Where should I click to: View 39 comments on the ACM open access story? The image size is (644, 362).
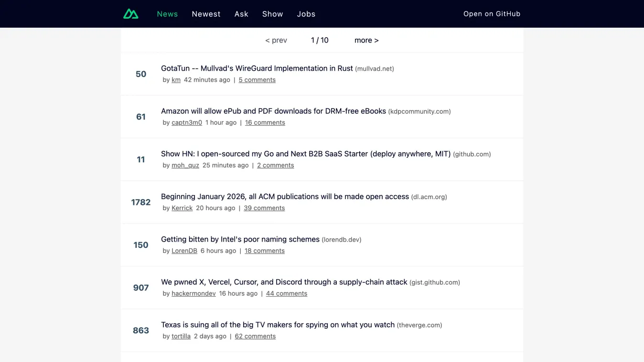[x=264, y=208]
